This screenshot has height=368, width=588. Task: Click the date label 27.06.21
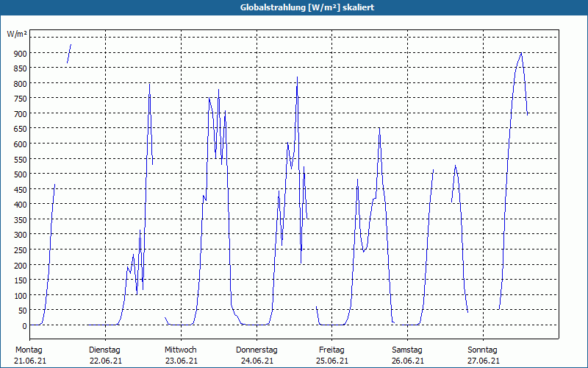coord(484,361)
